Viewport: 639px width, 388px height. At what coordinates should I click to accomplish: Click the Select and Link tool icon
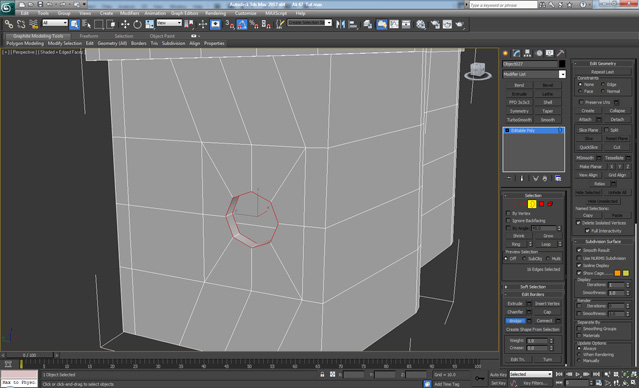point(9,24)
